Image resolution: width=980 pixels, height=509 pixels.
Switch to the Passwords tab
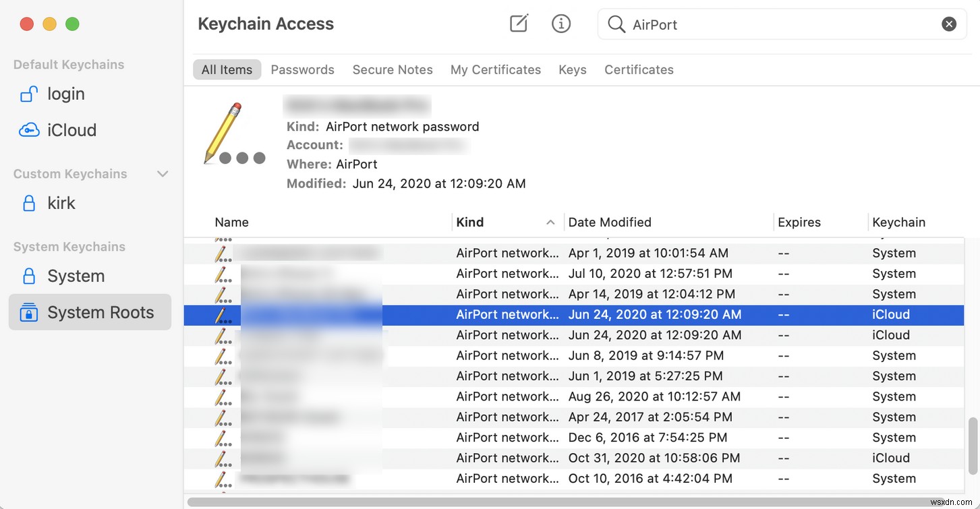pos(302,69)
